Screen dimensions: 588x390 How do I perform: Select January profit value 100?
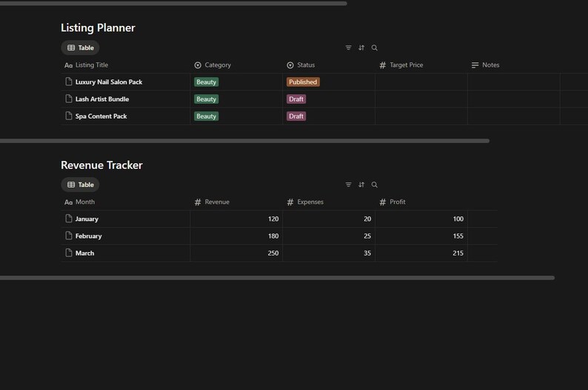pos(458,219)
